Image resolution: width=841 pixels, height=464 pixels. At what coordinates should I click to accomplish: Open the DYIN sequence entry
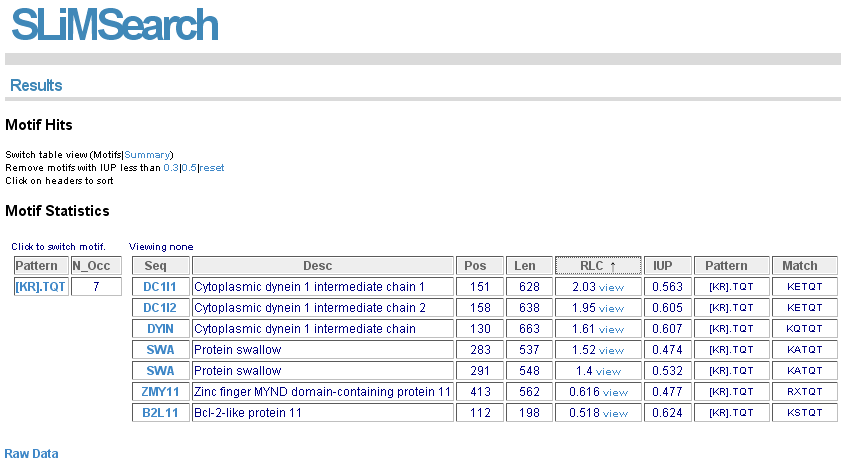(160, 329)
